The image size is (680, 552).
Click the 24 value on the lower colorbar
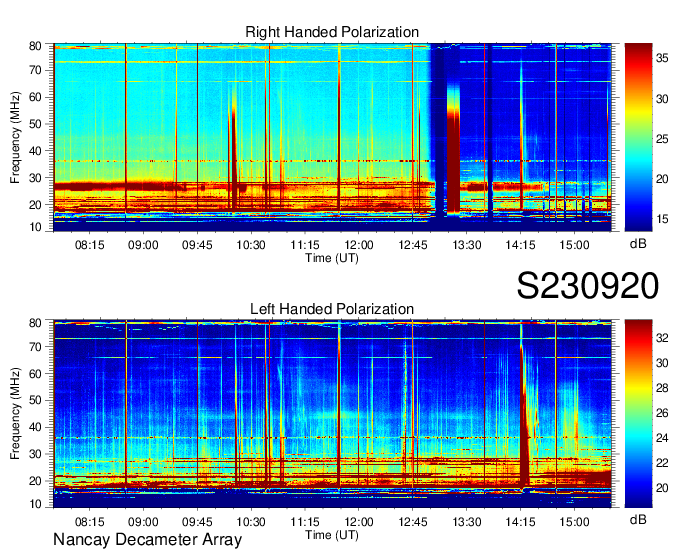coord(662,438)
